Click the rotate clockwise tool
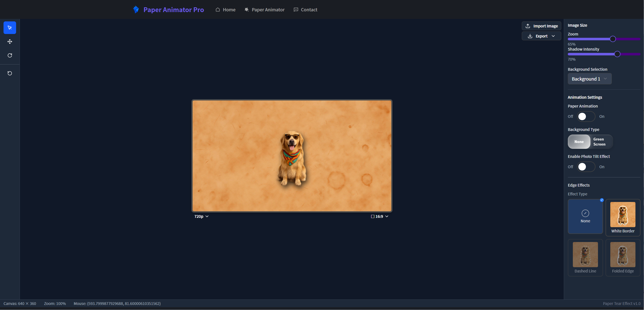This screenshot has width=644, height=310. pos(10,55)
